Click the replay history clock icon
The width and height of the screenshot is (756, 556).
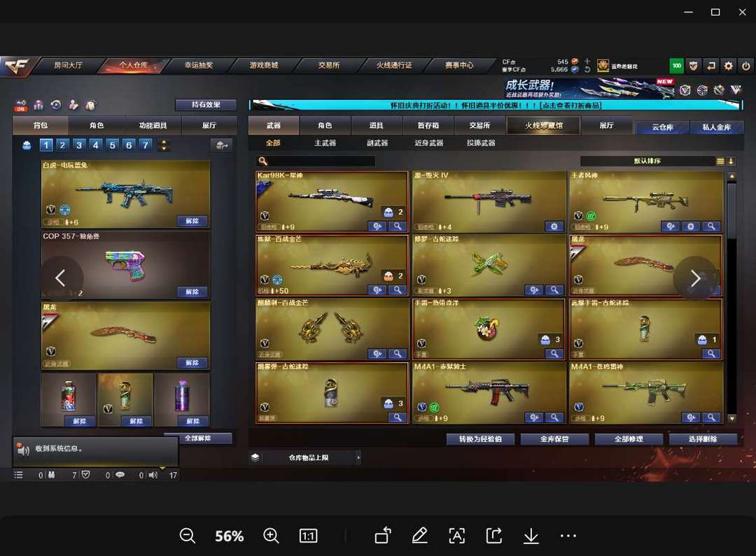click(x=56, y=104)
